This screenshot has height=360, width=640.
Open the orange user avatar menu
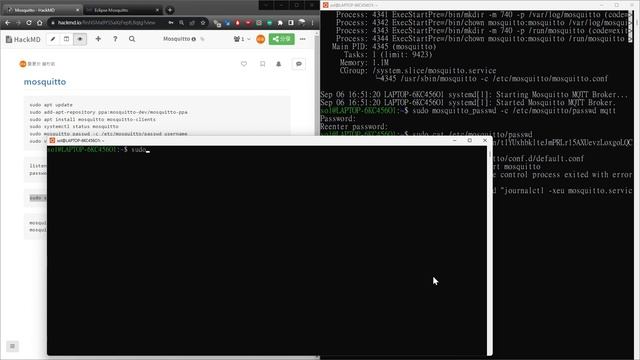260,39
